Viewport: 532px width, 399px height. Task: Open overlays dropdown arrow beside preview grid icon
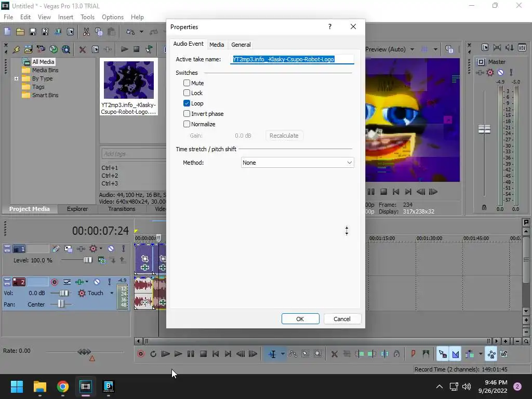click(435, 49)
